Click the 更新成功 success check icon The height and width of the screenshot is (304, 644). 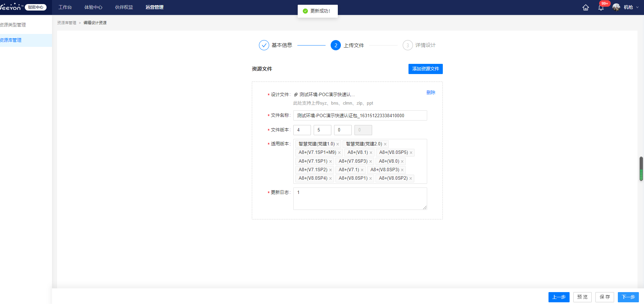pos(305,11)
